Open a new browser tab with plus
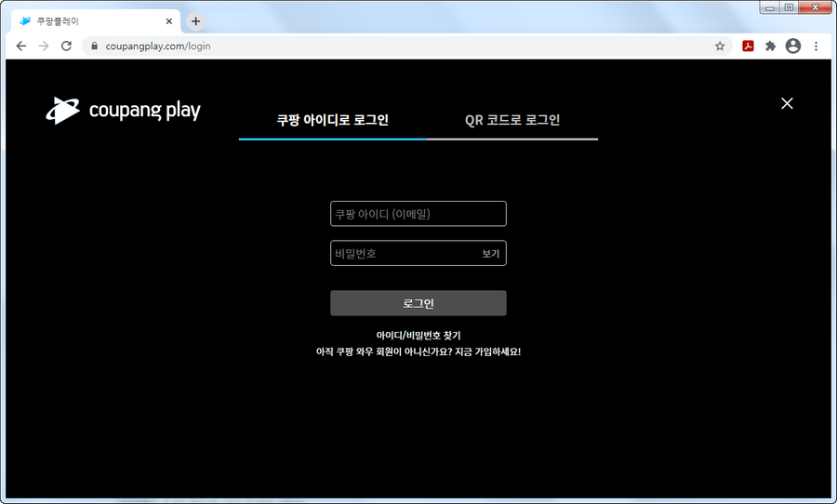The image size is (837, 504). 196,21
